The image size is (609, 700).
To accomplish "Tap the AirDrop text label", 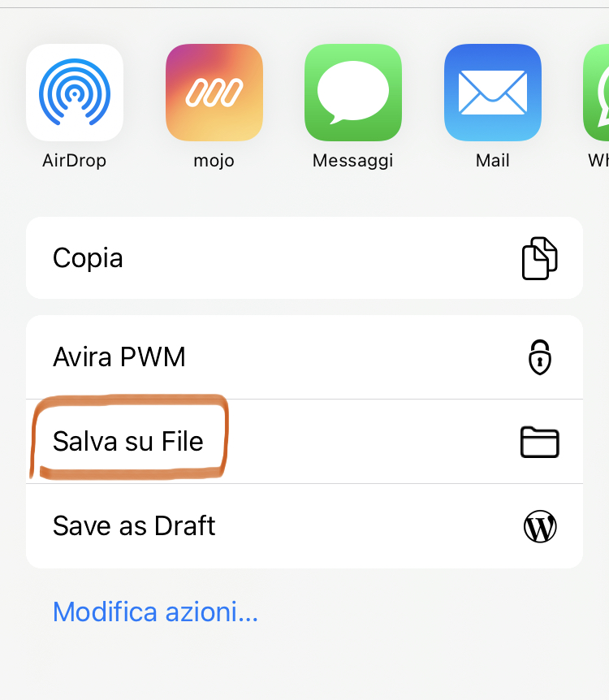I will tap(74, 160).
